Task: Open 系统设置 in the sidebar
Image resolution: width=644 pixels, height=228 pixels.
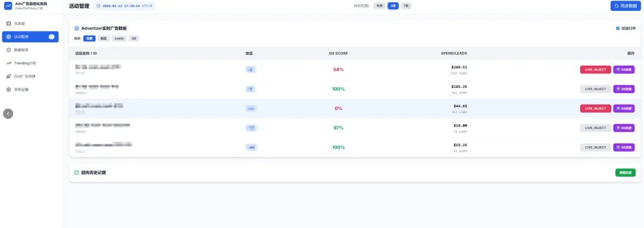Action: tap(30, 89)
